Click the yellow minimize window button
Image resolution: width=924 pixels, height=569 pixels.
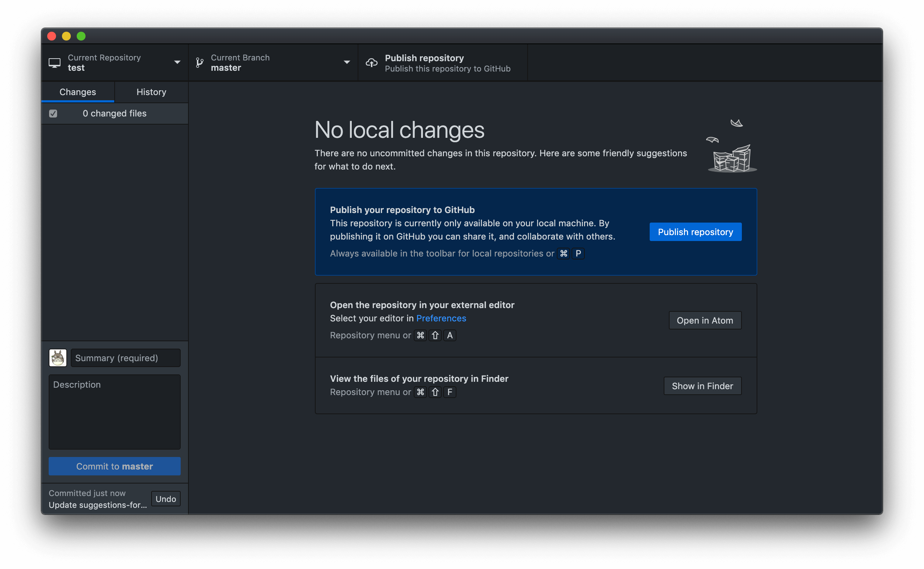coord(66,36)
